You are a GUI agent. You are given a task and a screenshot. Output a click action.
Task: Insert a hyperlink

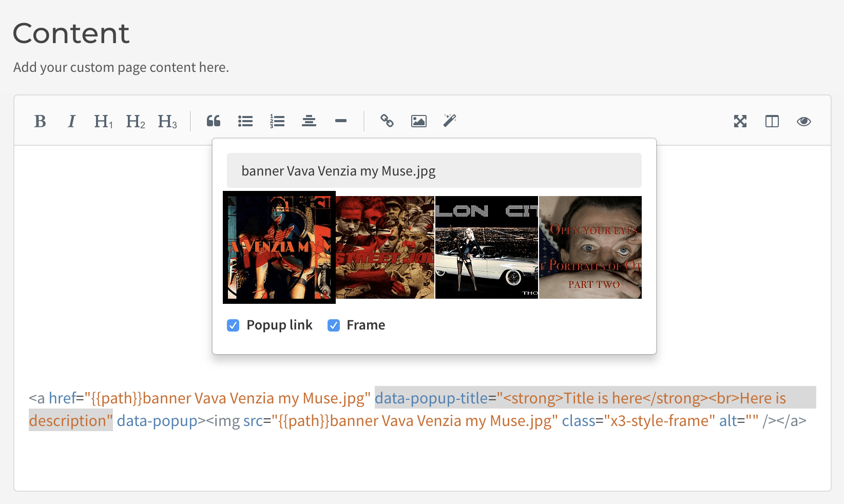coord(387,121)
